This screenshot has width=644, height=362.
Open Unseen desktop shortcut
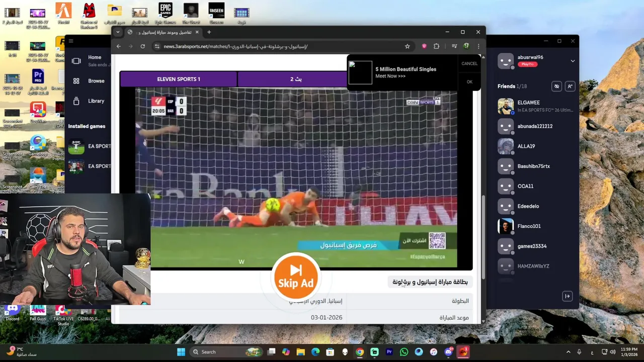(216, 14)
